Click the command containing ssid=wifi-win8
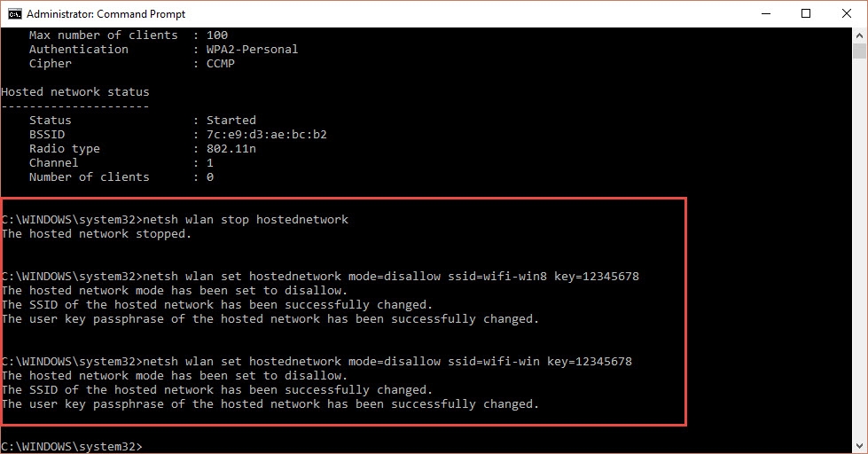The image size is (868, 454). [395, 277]
